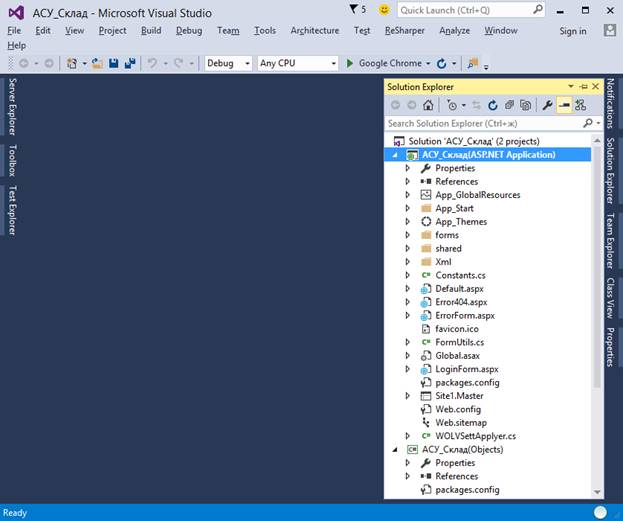Open the toolbar overflow options arrow

(x=486, y=66)
